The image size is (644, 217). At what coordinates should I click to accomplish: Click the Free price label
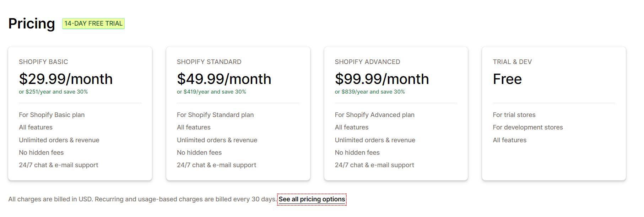[x=507, y=79]
